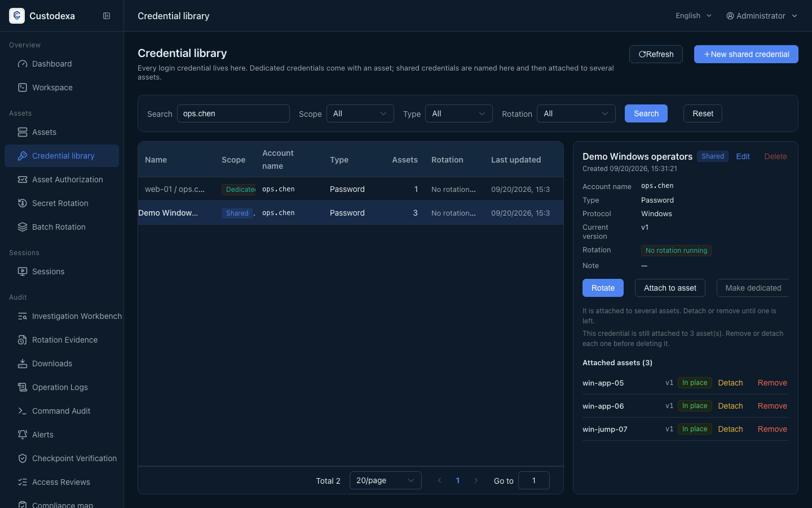Click the blue Search button
The height and width of the screenshot is (508, 812).
pyautogui.click(x=646, y=113)
